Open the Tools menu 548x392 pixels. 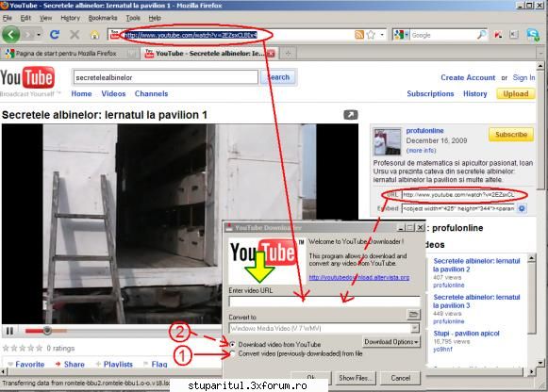(133, 18)
